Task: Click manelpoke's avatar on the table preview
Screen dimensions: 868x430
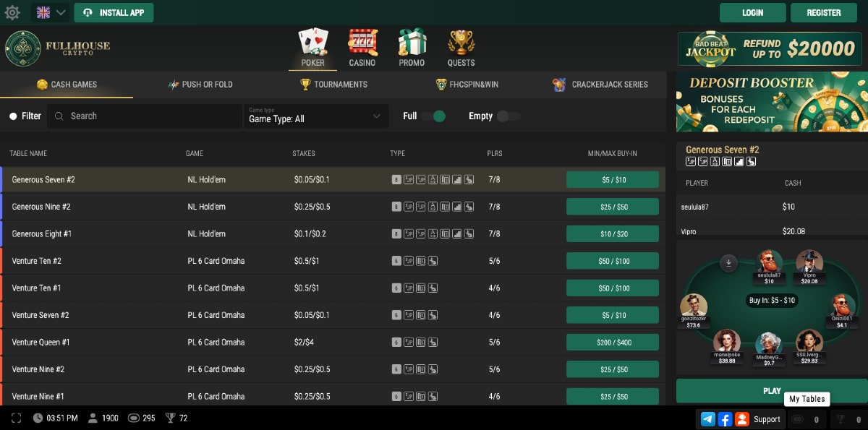Action: point(726,341)
